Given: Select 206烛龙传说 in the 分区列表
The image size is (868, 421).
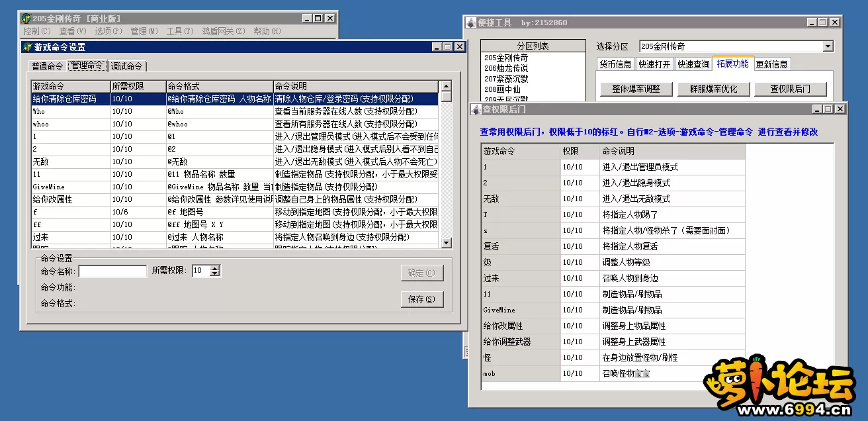Looking at the screenshot, I should click(533, 68).
